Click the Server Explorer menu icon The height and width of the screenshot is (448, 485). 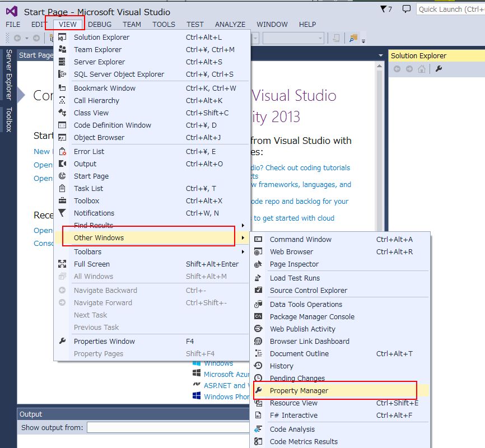pyautogui.click(x=62, y=62)
